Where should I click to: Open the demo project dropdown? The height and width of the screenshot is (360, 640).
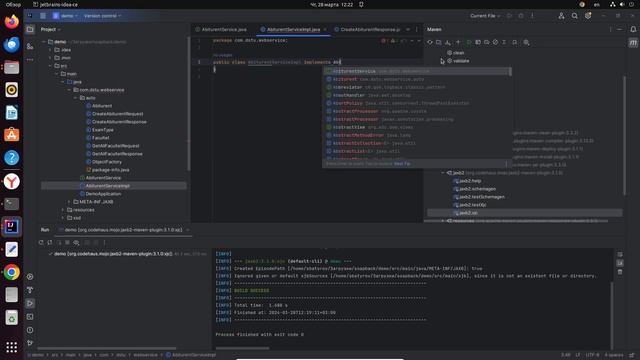[65, 16]
